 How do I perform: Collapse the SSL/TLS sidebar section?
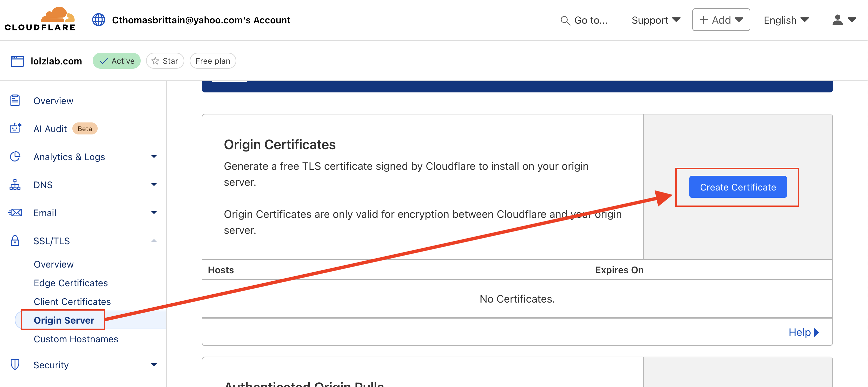click(154, 241)
